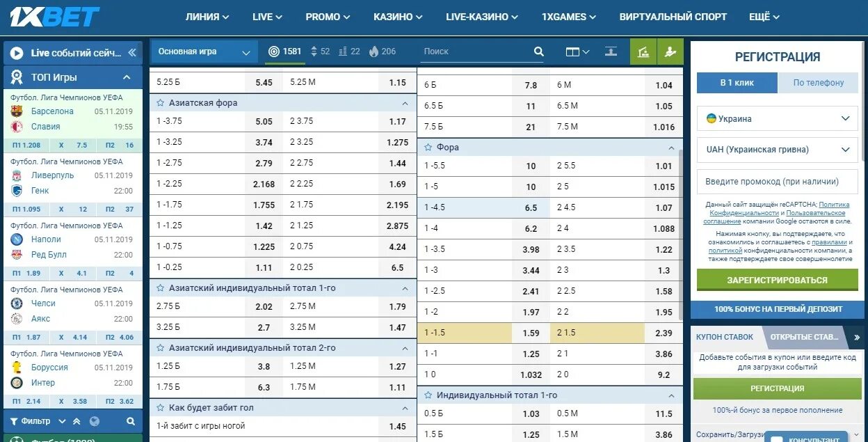
Task: Click the Аякс club crest
Action: point(17,319)
